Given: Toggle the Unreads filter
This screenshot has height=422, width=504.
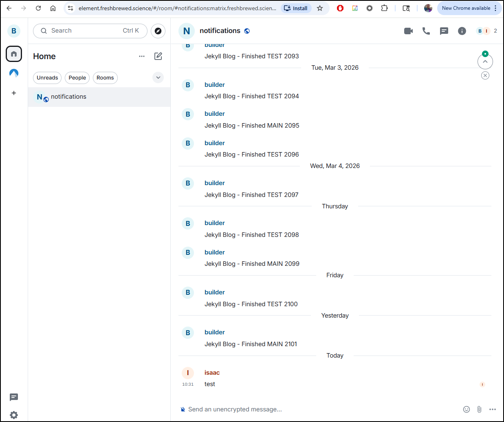Looking at the screenshot, I should [x=47, y=78].
